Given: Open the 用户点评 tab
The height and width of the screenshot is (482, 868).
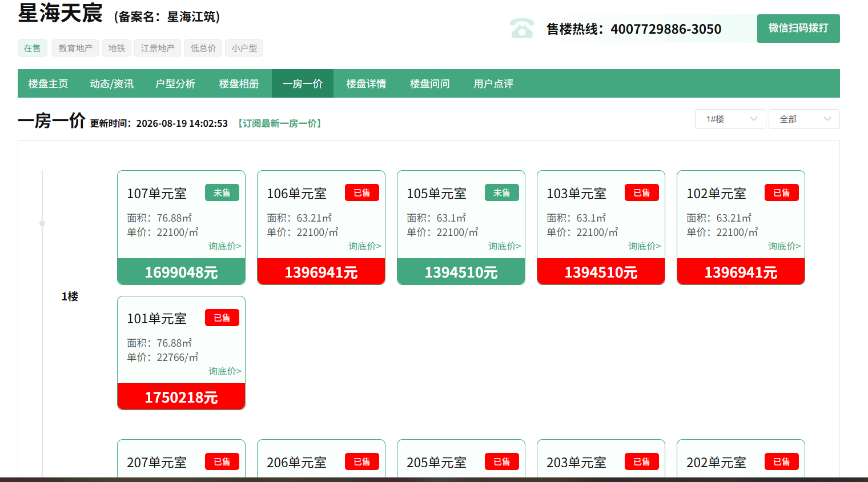Looking at the screenshot, I should click(x=493, y=83).
